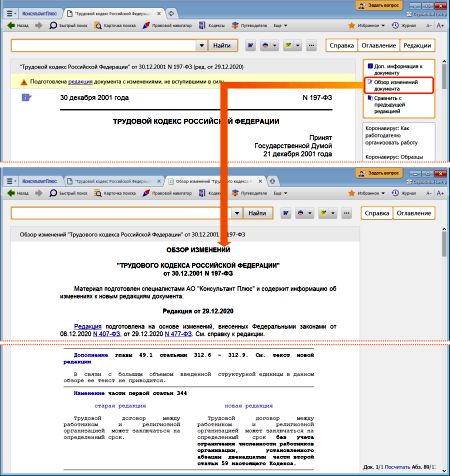Screen dimensions: 450x476
Task: Open Правовой навигатор in lower window
Action: (167, 193)
